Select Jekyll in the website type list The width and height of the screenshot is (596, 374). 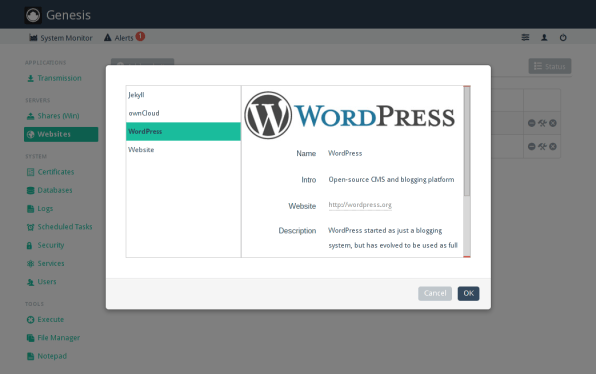pos(183,95)
